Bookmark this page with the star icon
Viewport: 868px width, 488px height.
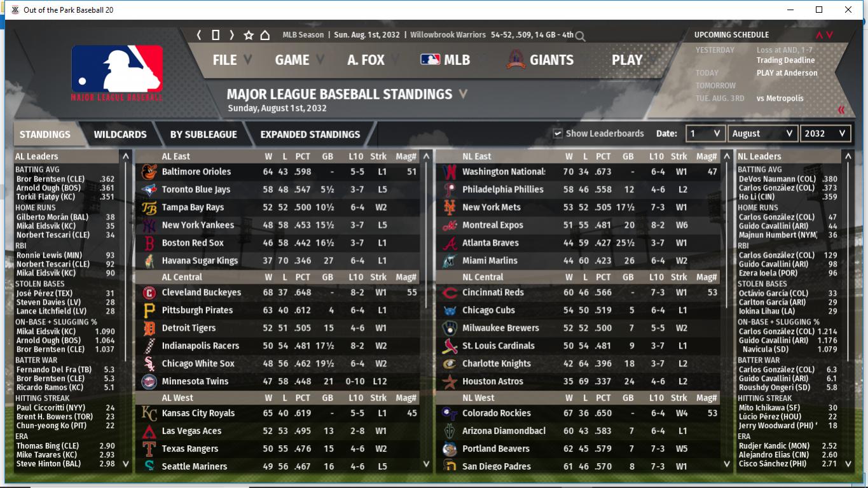249,35
